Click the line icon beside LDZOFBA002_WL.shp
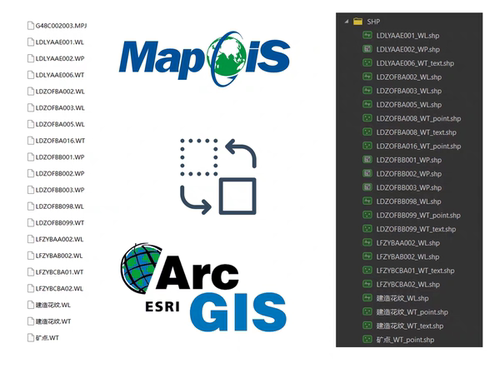 [x=367, y=77]
